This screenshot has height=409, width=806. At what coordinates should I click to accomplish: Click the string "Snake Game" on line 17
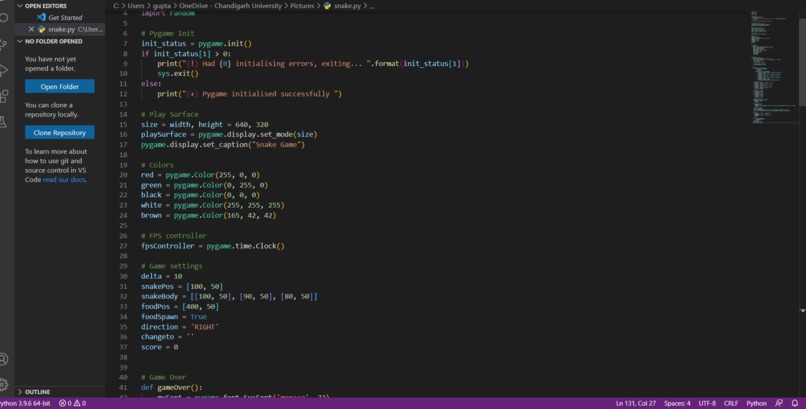(x=278, y=144)
